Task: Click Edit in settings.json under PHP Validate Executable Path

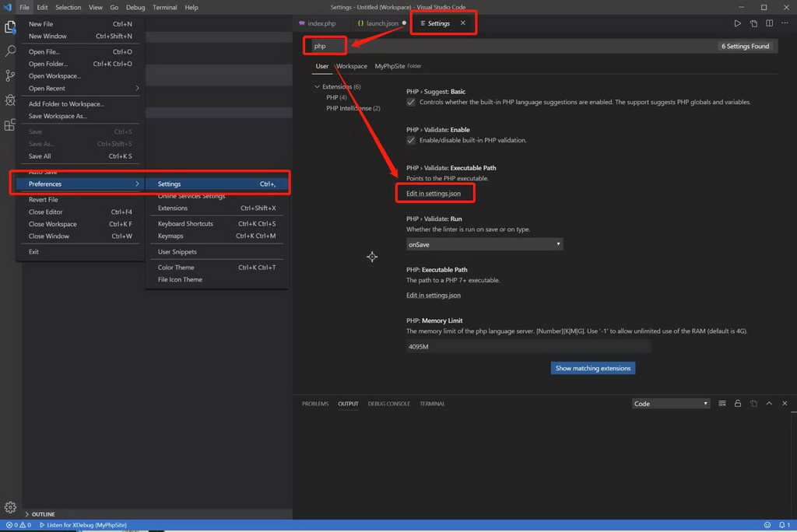Action: pyautogui.click(x=434, y=194)
